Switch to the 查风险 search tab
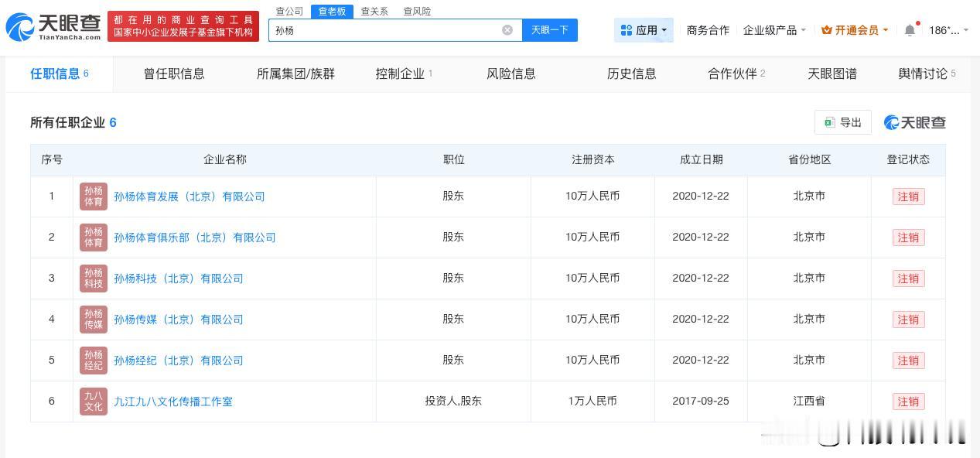 (417, 12)
